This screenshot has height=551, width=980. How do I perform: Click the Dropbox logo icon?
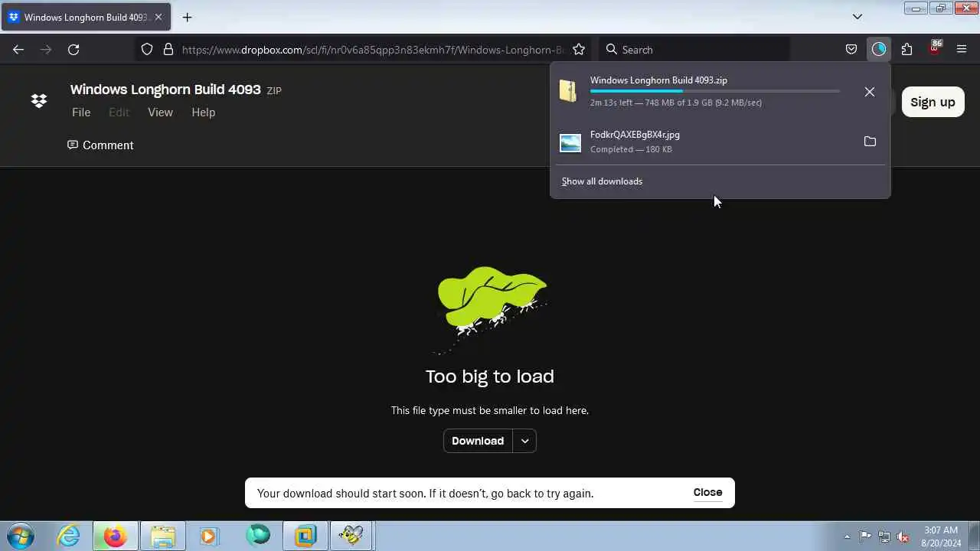click(39, 100)
